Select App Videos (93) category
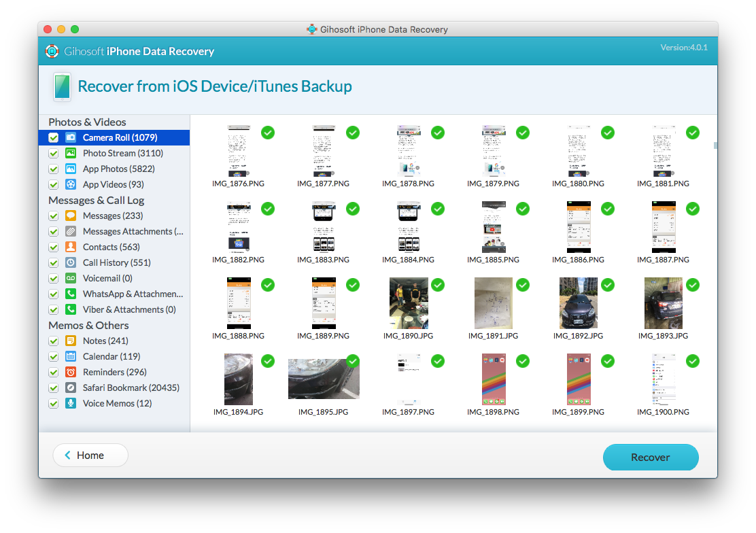Screen dimensions: 756x533 114,184
